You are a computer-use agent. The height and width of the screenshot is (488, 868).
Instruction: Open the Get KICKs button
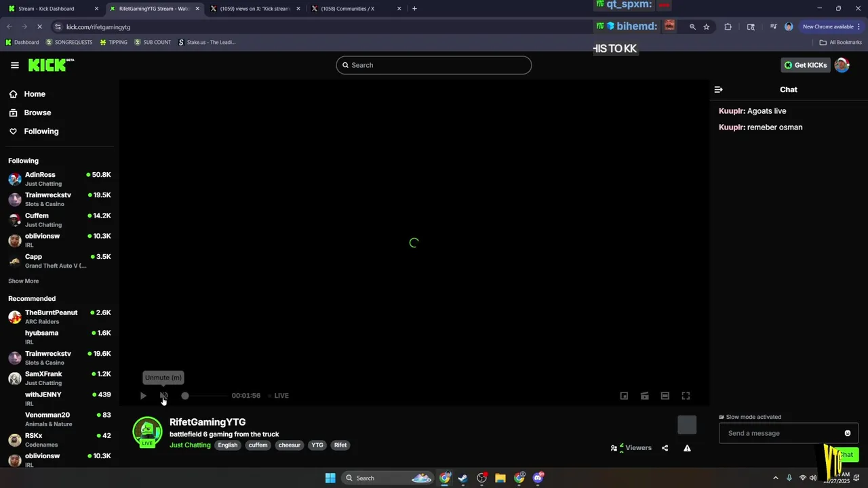[806, 65]
